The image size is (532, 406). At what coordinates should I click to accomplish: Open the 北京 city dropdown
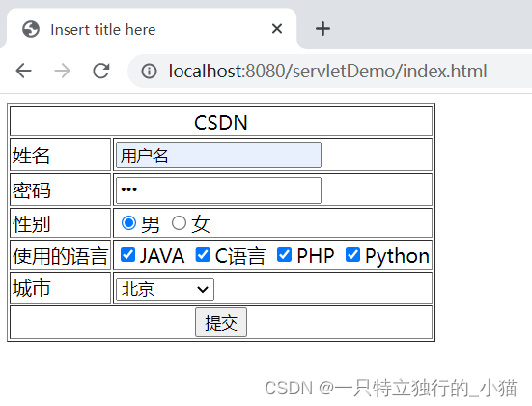tap(165, 289)
